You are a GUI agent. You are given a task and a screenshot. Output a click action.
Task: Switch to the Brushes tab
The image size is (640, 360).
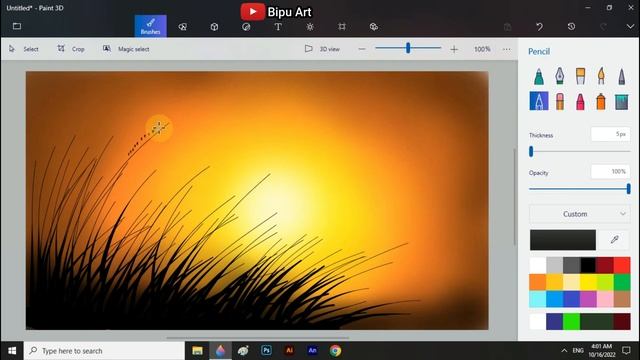point(151,26)
